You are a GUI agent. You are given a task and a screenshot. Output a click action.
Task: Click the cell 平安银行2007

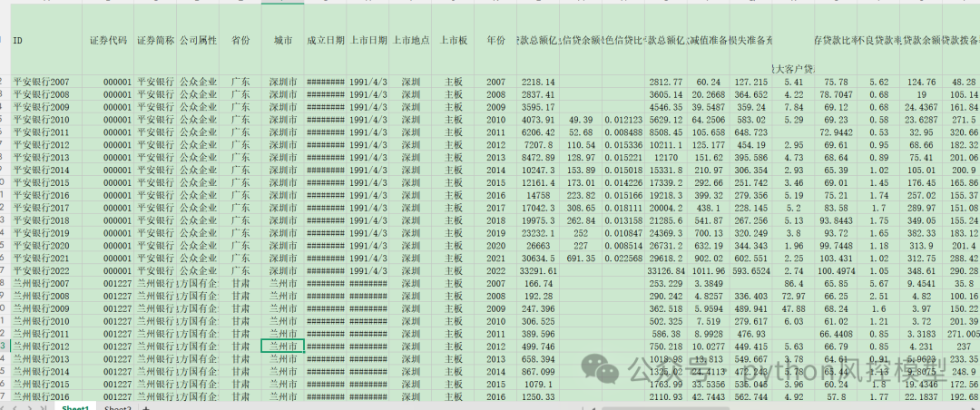point(46,82)
